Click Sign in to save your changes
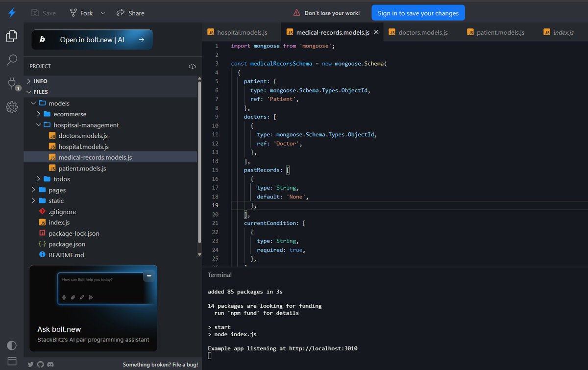Viewport: 588px width, 370px height. click(418, 13)
